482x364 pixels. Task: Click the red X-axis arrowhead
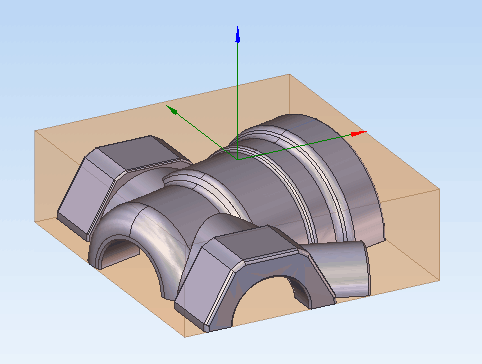coord(359,134)
